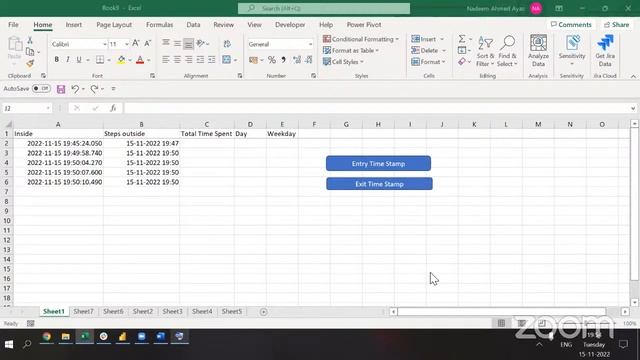This screenshot has width=640, height=360.
Task: Apply Percent Style format
Action: 272,60
